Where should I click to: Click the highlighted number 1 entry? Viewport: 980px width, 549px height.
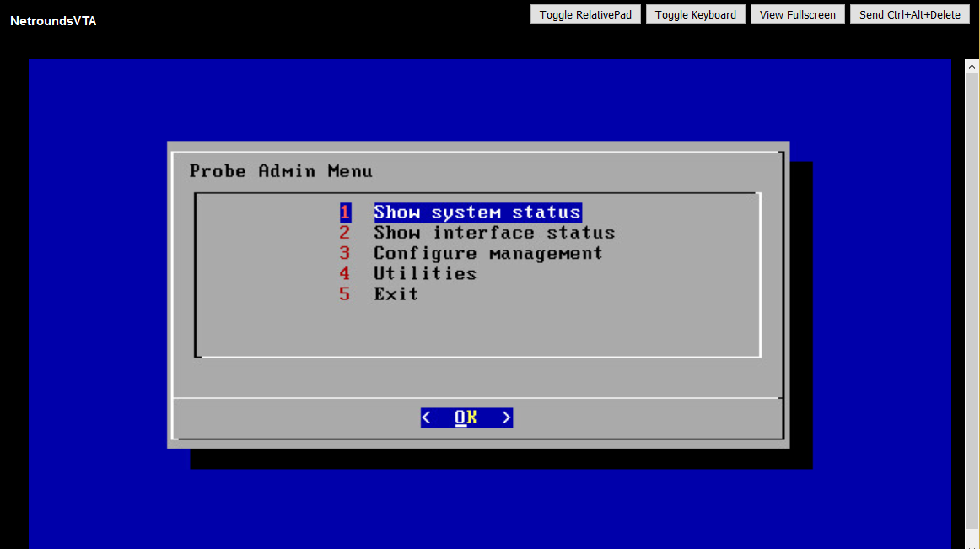pos(345,212)
